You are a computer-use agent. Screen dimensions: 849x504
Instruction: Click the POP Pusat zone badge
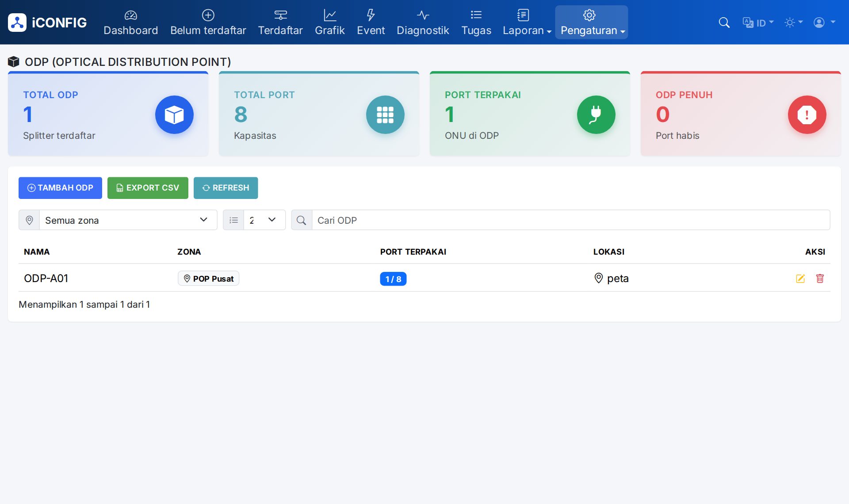(x=208, y=279)
